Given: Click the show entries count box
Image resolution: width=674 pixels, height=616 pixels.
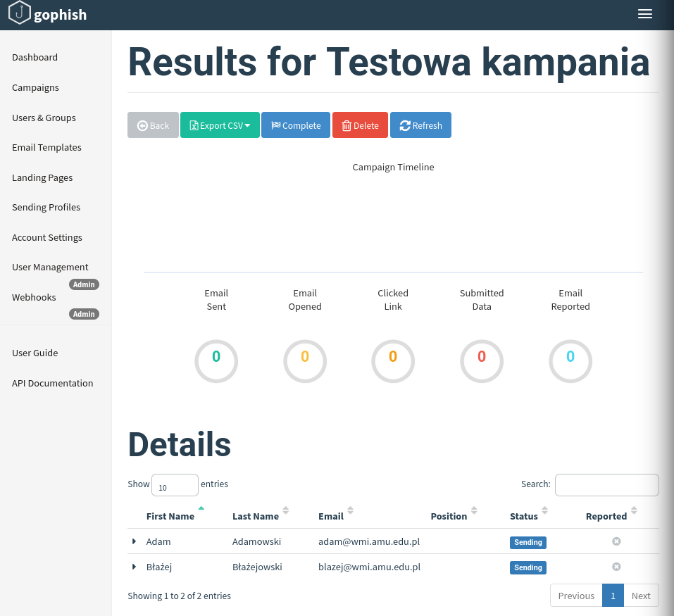Looking at the screenshot, I should pos(175,485).
